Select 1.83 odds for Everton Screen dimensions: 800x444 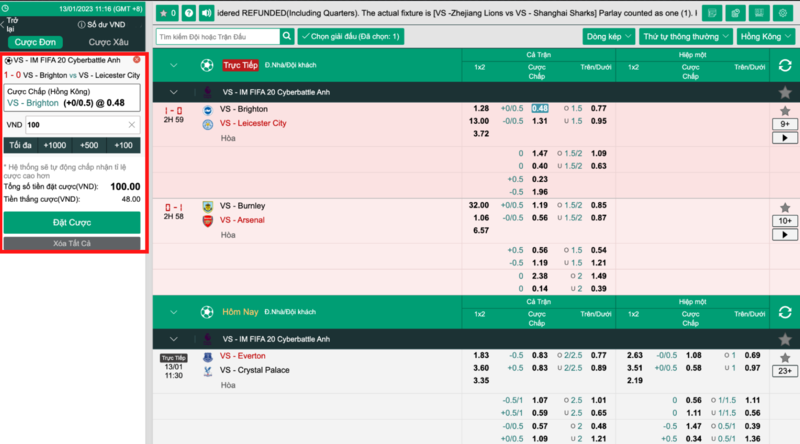[481, 355]
